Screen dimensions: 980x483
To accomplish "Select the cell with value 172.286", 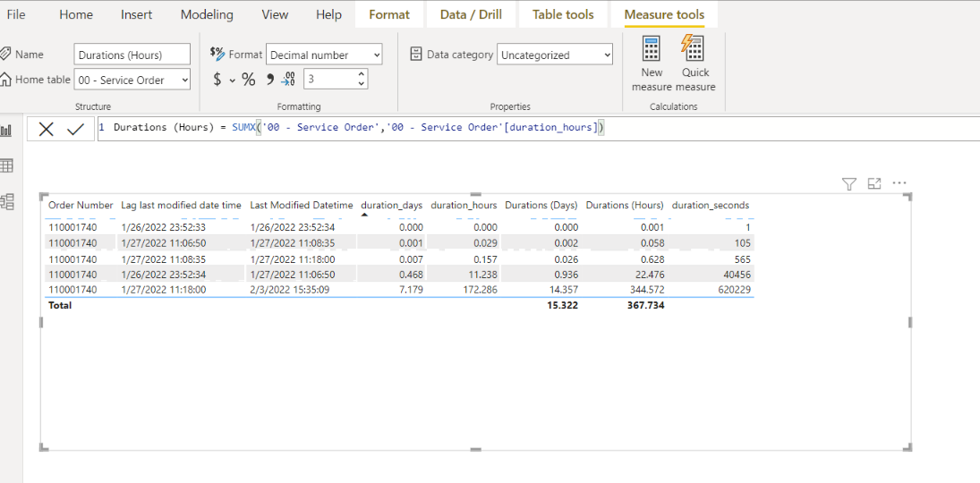I will tap(481, 290).
